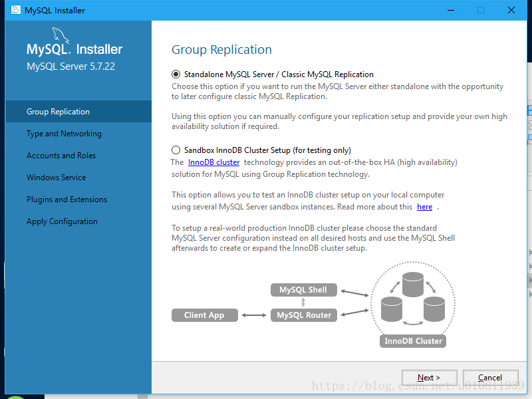
Task: Click the MySQL Server 5.7.22 version text
Action: 71,66
